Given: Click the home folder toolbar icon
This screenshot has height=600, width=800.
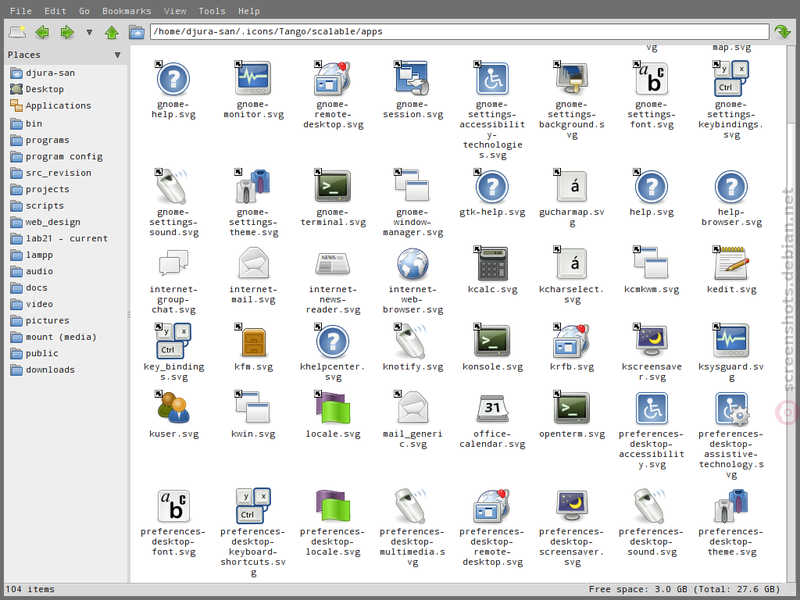Looking at the screenshot, I should point(136,32).
